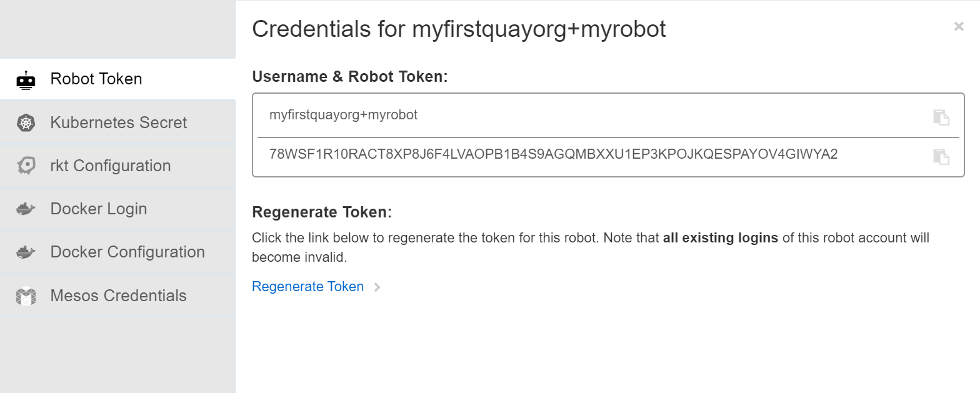Click the robot icon beside Robot Token
This screenshot has height=393, width=980.
[26, 80]
